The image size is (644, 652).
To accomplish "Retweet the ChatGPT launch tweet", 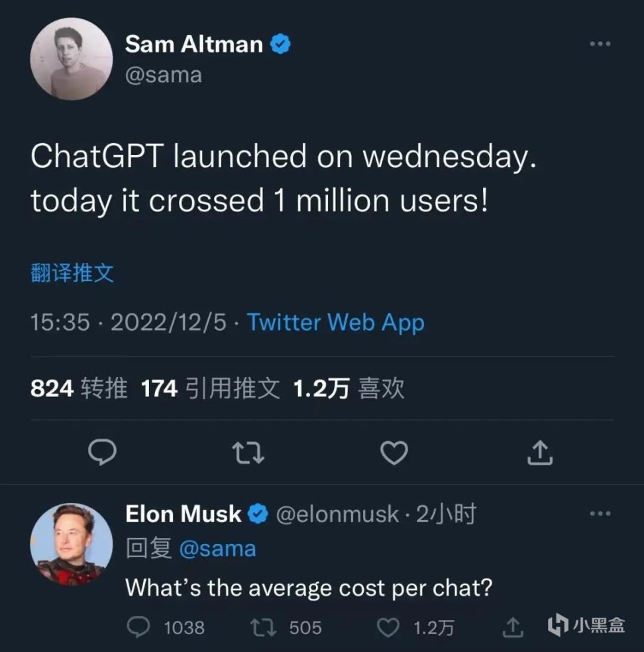I will tap(249, 453).
